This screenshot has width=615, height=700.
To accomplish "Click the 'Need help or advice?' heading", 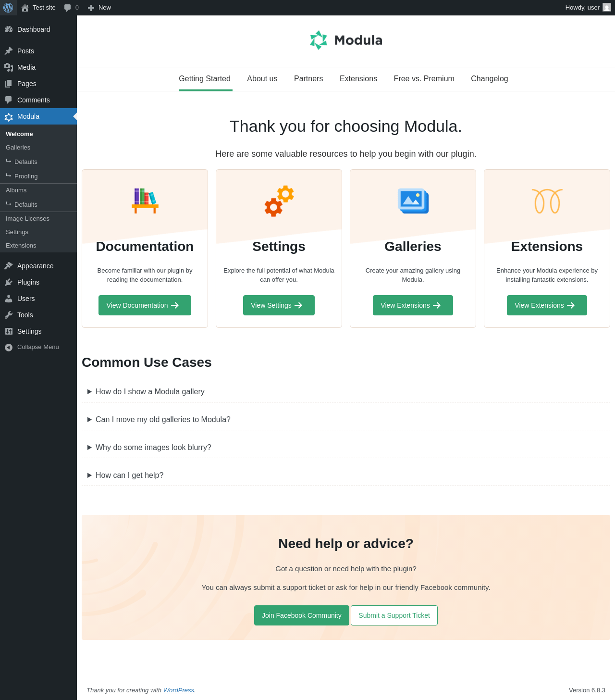I will (346, 544).
